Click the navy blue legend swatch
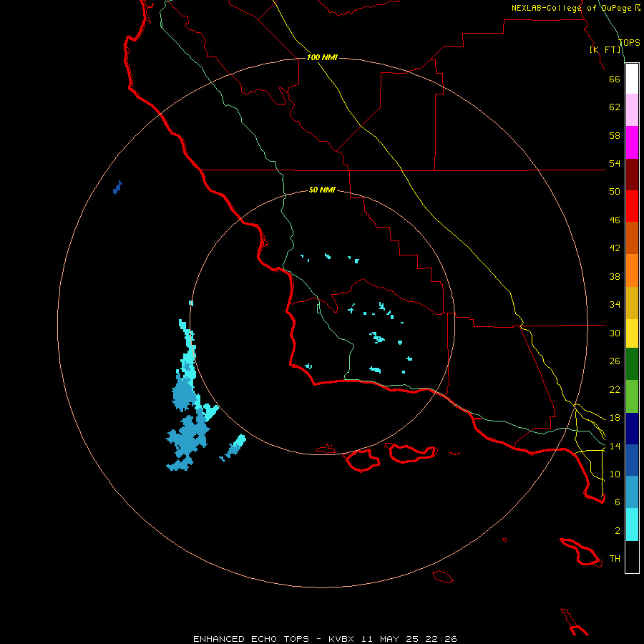The height and width of the screenshot is (644, 644). (632, 429)
